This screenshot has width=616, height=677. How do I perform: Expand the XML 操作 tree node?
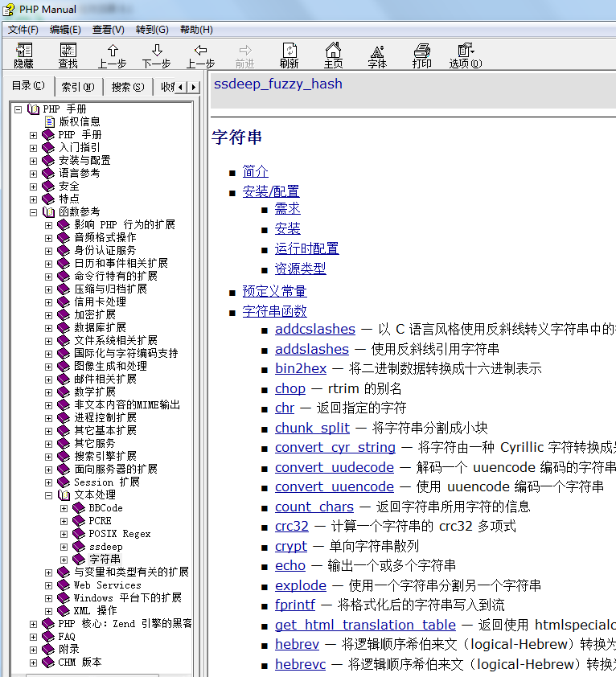(x=49, y=611)
